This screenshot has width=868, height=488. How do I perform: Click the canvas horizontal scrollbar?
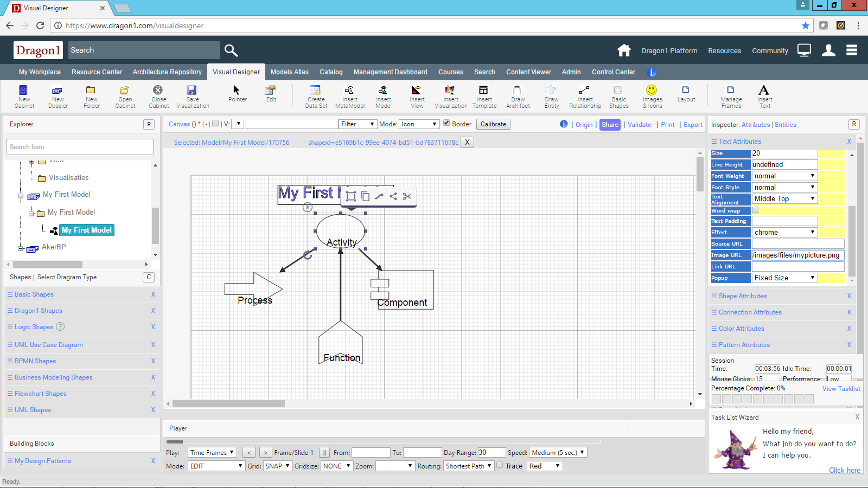228,403
